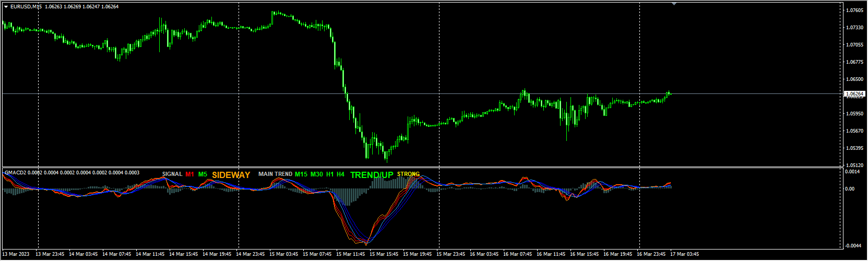Viewport: 868px width, 261px height.
Task: Click time axis label 15 Mar 03:45
Action: click(284, 255)
